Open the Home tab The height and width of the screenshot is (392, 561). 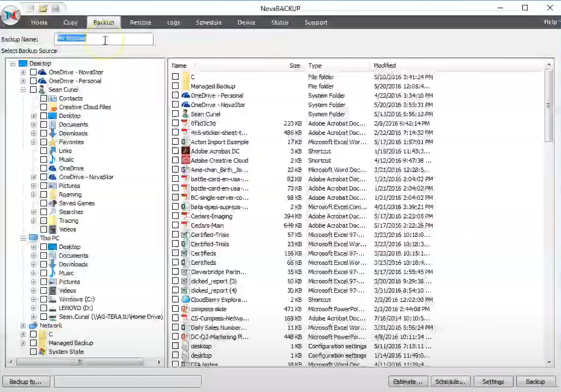[x=39, y=22]
